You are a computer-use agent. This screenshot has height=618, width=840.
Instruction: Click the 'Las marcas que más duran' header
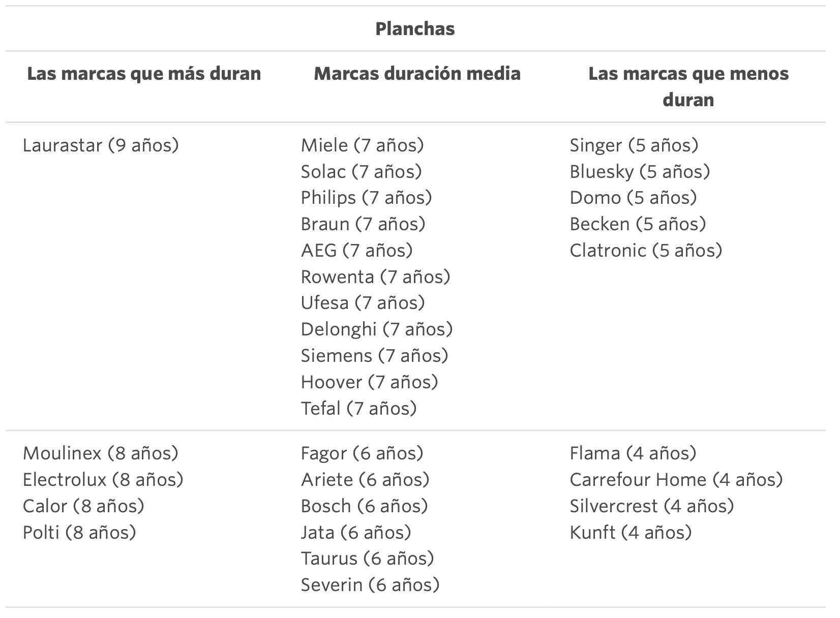tap(144, 74)
